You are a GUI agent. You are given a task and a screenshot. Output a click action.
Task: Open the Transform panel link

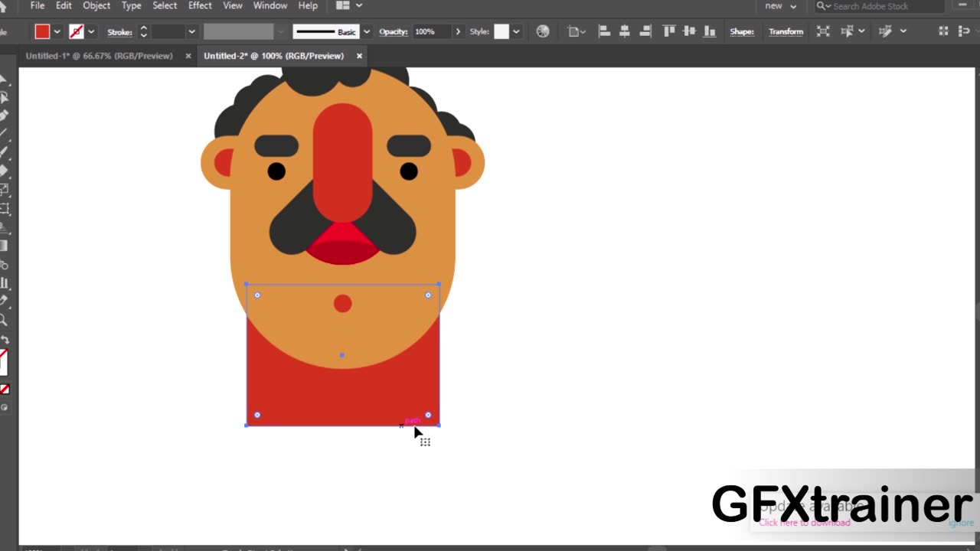786,32
